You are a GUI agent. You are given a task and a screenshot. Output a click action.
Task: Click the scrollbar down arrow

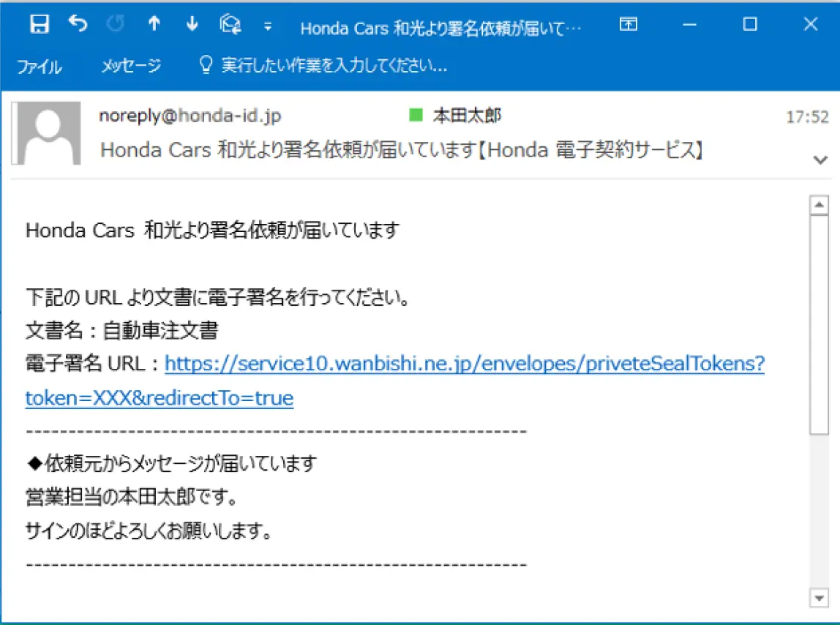pyautogui.click(x=819, y=598)
